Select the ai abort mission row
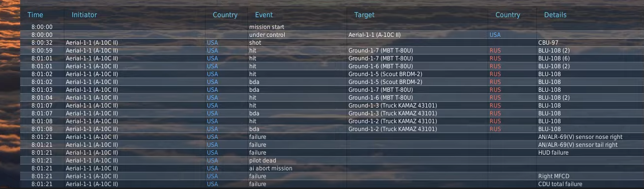This screenshot has width=644, height=189. [332, 168]
